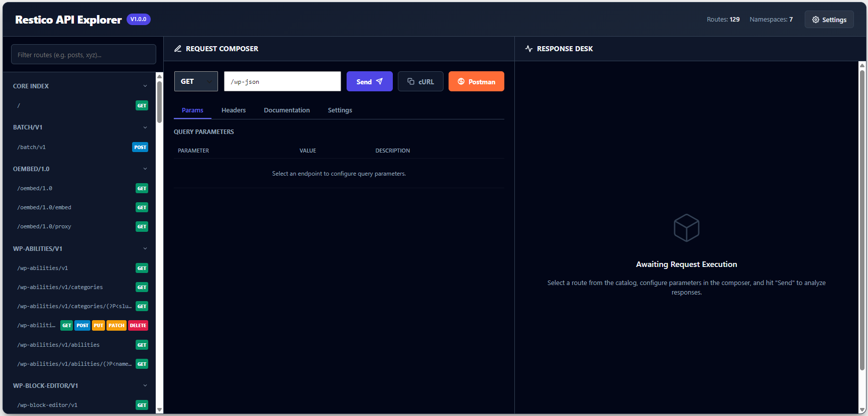Select the GET badge in multi-method wp-abiliti route
This screenshot has height=416, width=868.
[x=67, y=325]
